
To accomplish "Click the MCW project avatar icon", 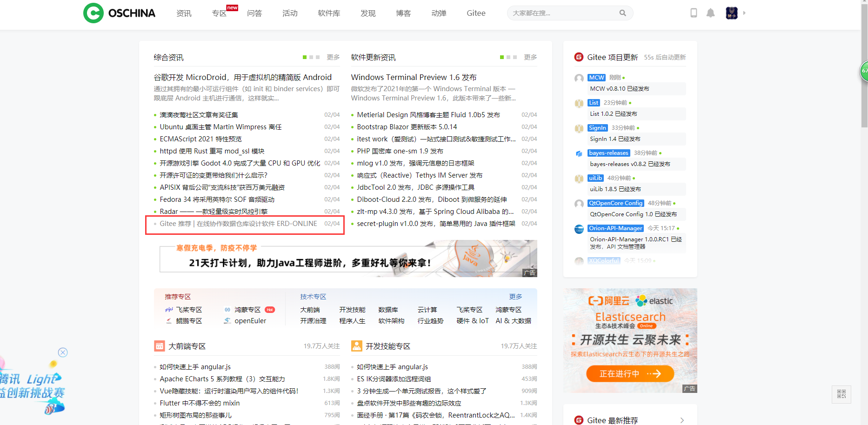I will (x=579, y=78).
